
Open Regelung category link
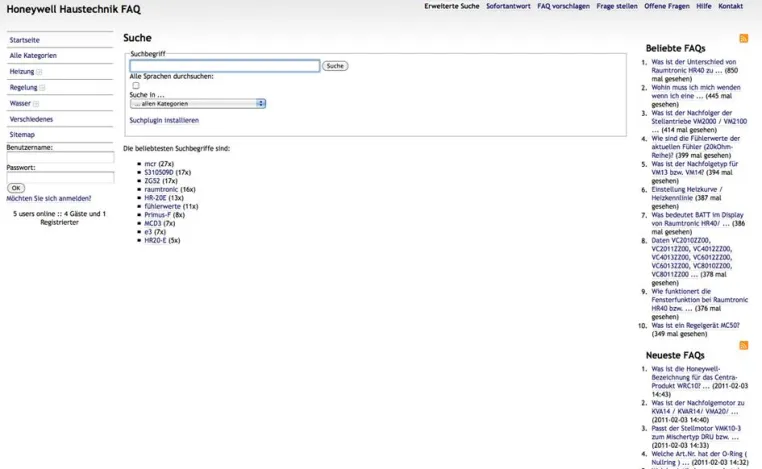pos(23,87)
